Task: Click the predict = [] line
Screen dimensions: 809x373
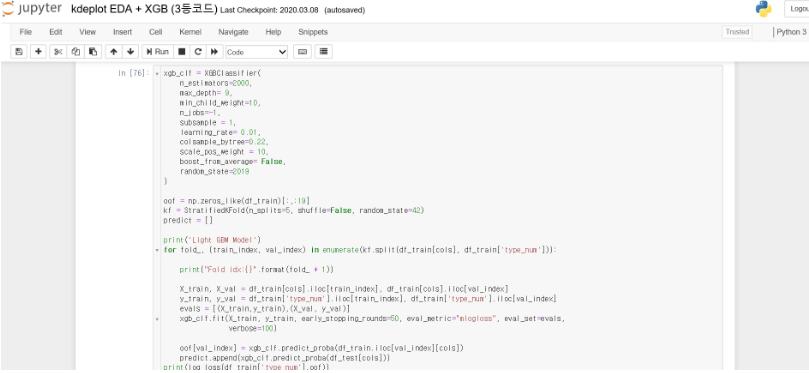Action: (188, 220)
